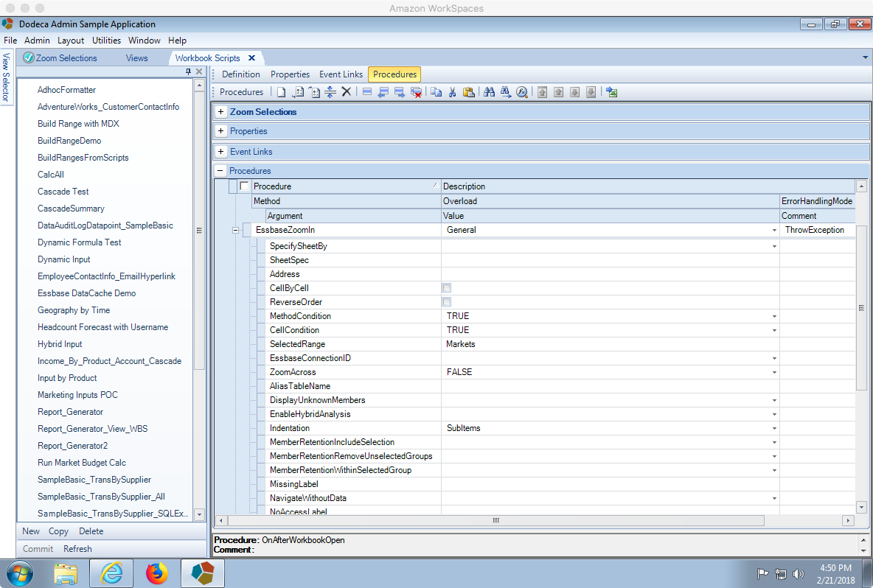The height and width of the screenshot is (588, 873).
Task: Toggle the Procedure header checkbox
Action: 244,186
